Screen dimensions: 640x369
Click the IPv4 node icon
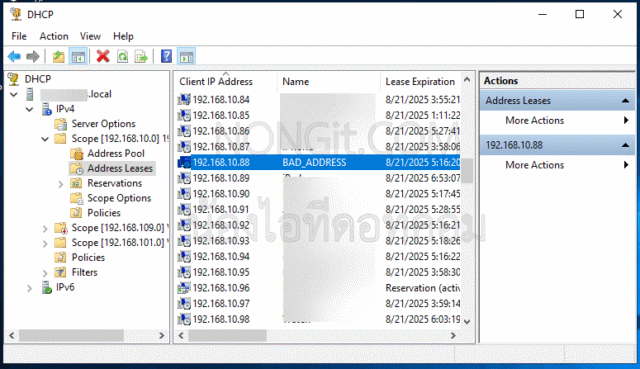click(x=47, y=109)
